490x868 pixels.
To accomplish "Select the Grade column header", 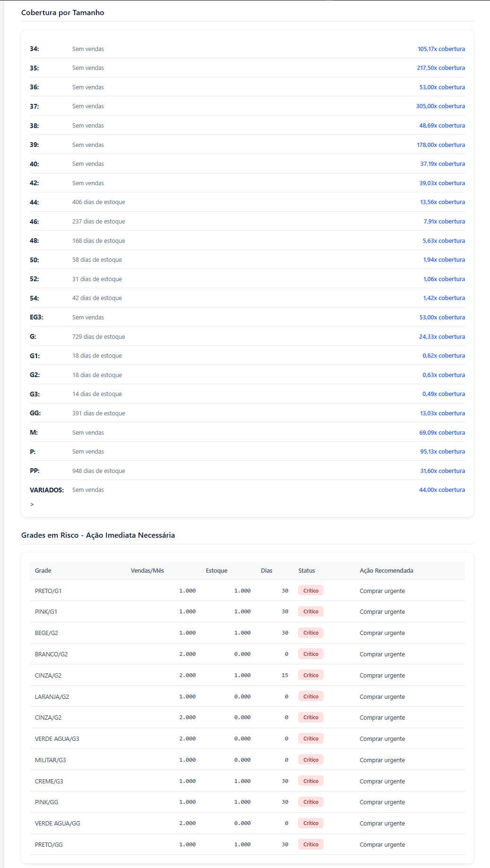I will 43,571.
